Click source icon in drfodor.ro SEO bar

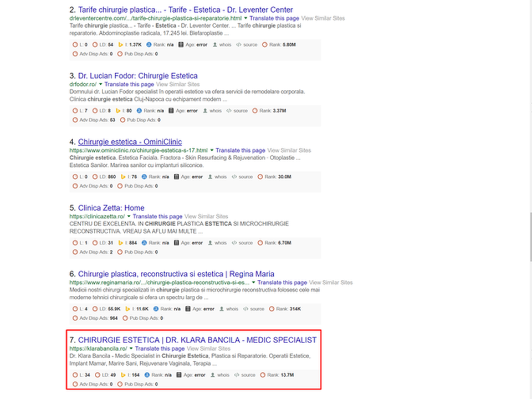pyautogui.click(x=229, y=111)
